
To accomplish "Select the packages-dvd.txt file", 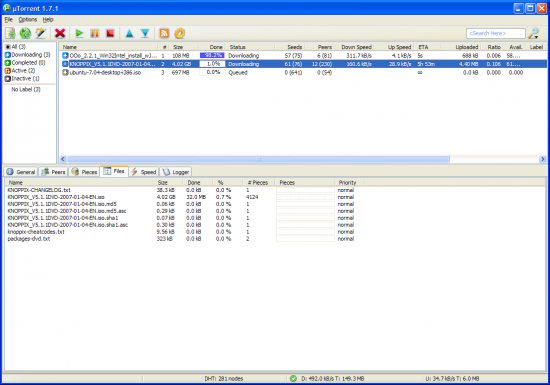I will tap(29, 239).
